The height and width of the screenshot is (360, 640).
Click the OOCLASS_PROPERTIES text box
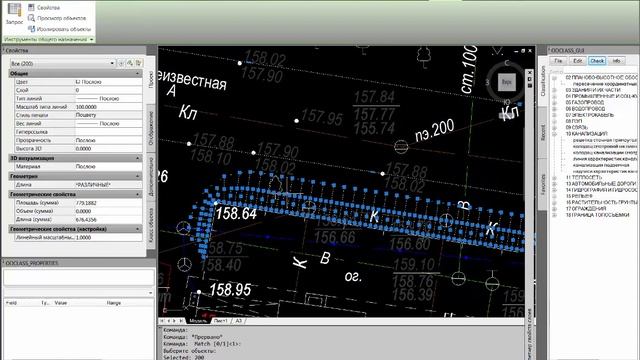(x=79, y=278)
